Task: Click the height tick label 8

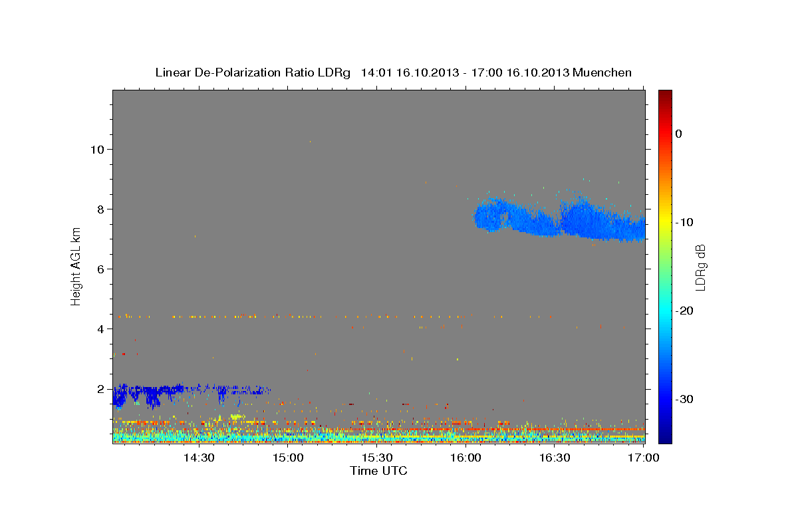Action: click(101, 209)
